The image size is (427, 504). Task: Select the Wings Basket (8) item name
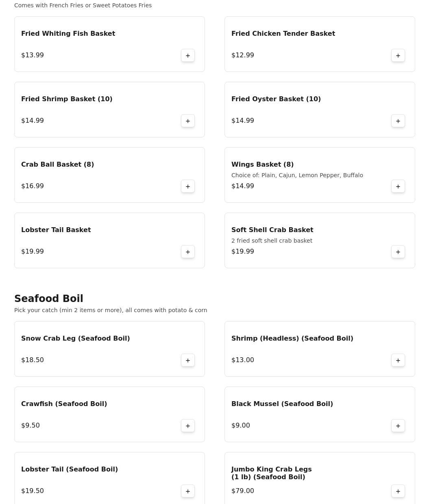pyautogui.click(x=262, y=165)
